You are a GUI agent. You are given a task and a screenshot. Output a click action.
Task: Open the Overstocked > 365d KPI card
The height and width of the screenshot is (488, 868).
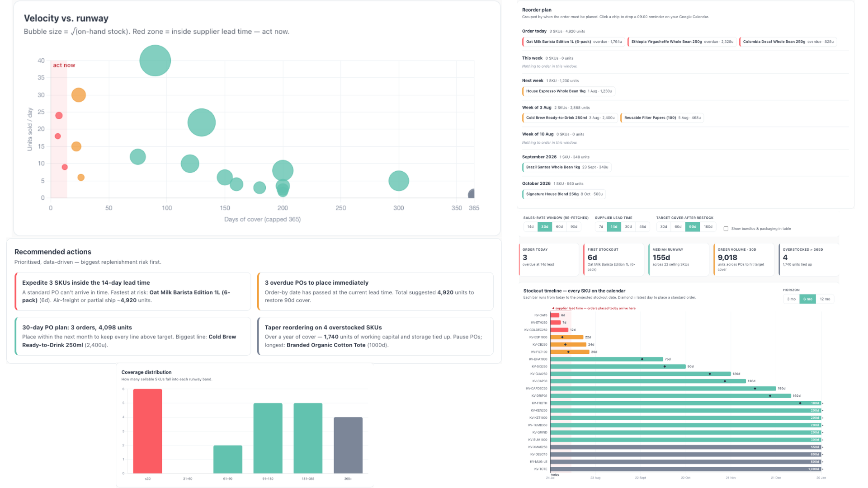pos(809,260)
